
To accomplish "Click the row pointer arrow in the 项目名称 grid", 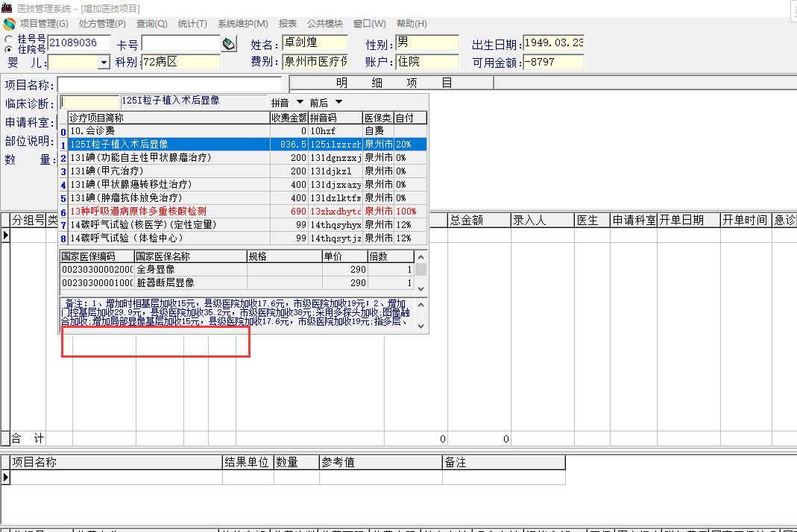I will tap(5, 477).
